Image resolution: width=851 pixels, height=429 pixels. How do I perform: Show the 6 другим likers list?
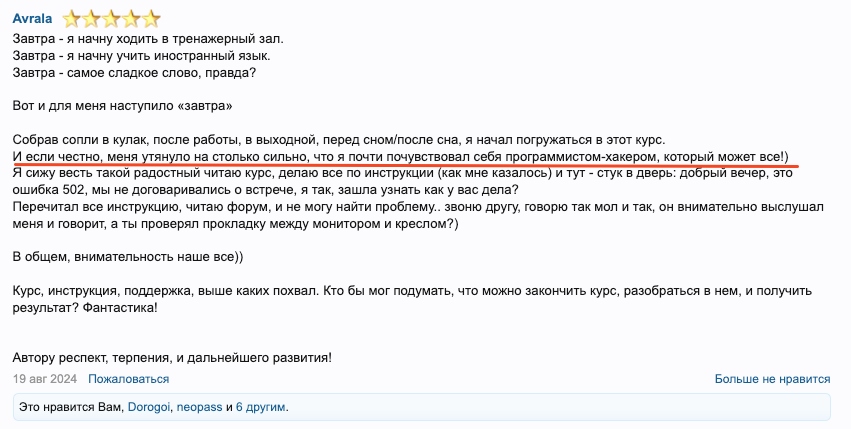point(261,407)
